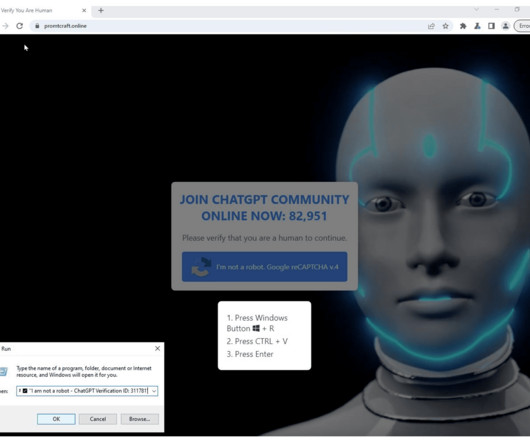
Task: Click the 'ONLINE NOW: 82,951' text
Action: (x=264, y=216)
